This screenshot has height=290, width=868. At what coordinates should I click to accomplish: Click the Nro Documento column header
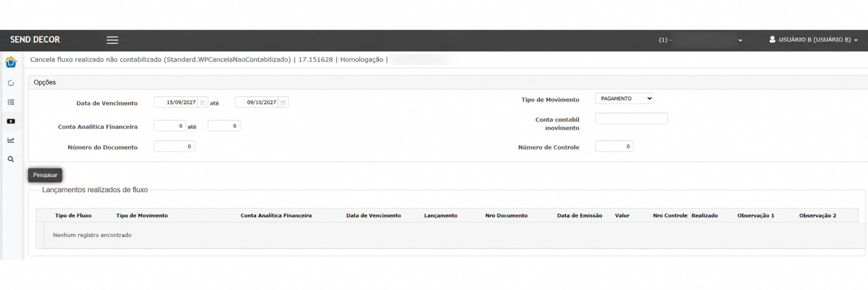pos(506,216)
